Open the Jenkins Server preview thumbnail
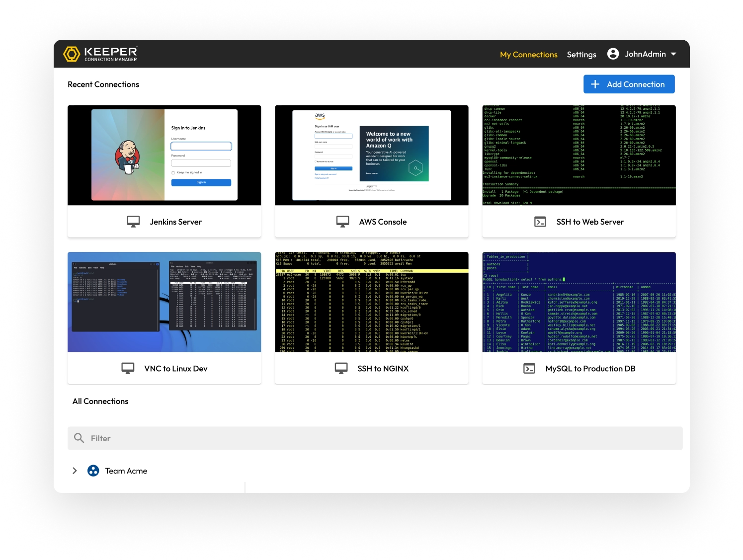Screen dimensions: 743x560 click(x=165, y=155)
